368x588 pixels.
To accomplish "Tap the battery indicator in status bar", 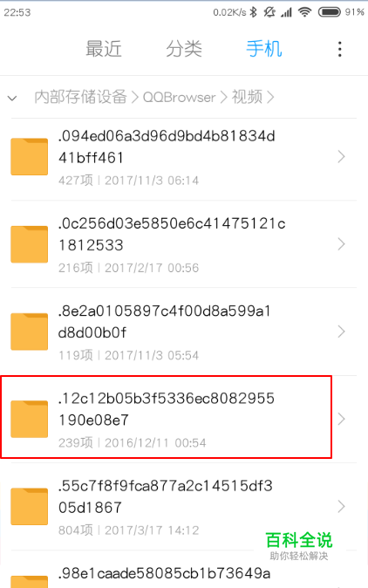I will (330, 12).
